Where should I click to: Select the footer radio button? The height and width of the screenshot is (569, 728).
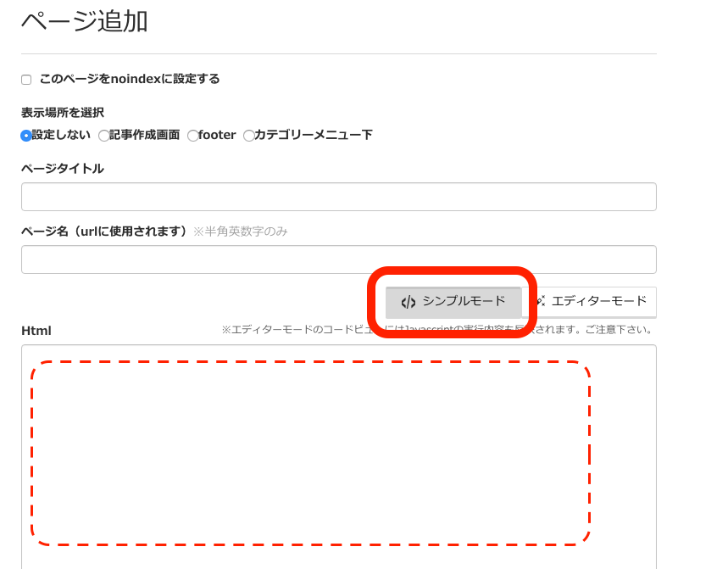(x=192, y=136)
